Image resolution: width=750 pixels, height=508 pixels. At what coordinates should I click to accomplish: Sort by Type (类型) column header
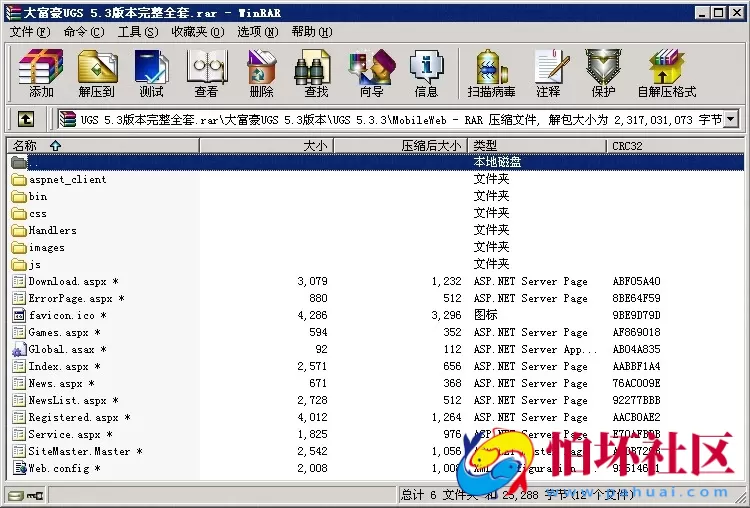coord(537,145)
